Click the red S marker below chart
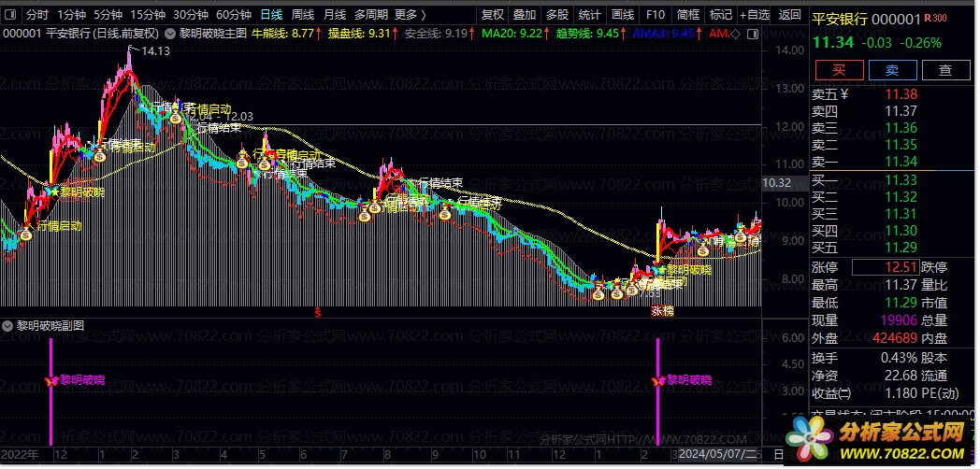The width and height of the screenshot is (980, 469). click(318, 311)
